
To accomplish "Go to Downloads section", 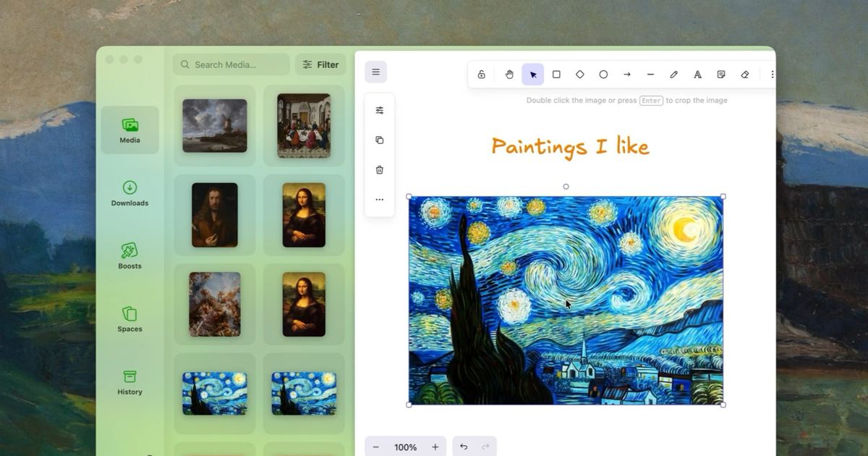I will [x=130, y=193].
